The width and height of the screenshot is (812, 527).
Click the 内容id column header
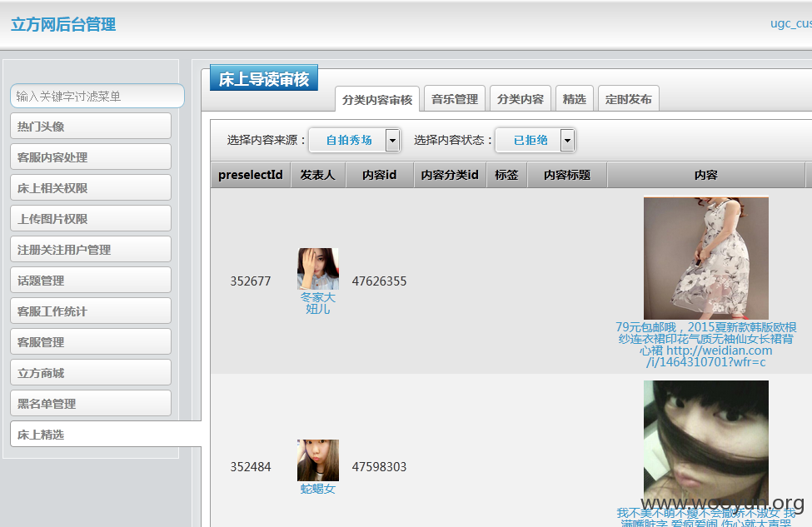tap(380, 175)
